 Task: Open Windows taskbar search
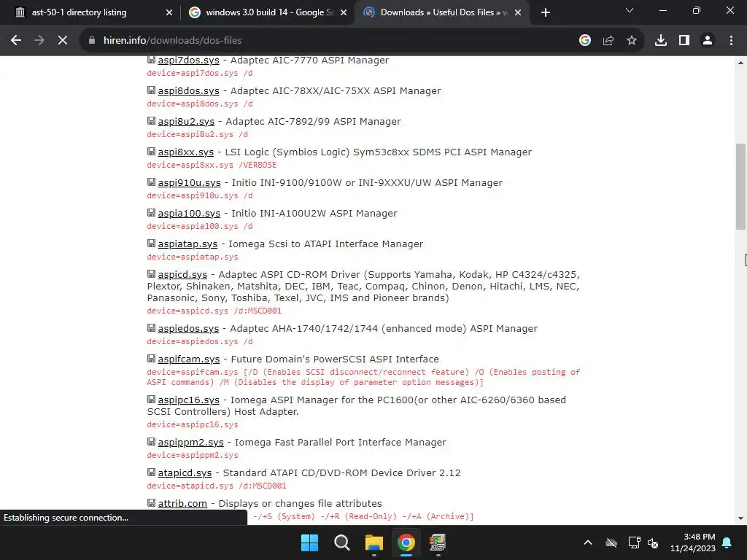pos(341,542)
